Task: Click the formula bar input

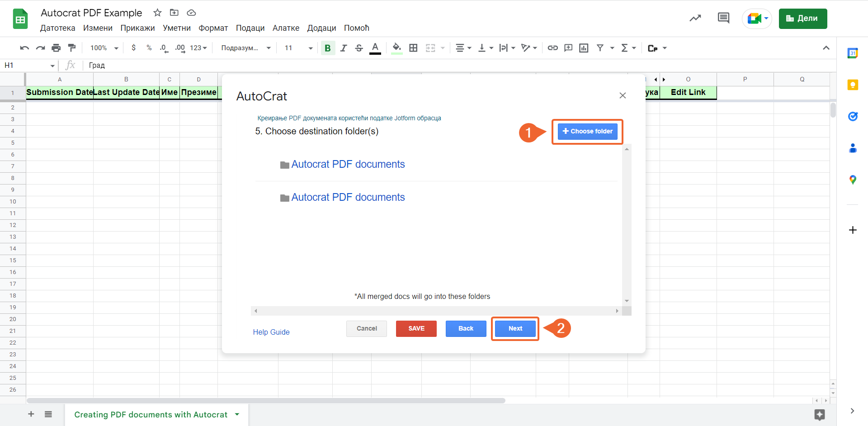Action: (459, 66)
